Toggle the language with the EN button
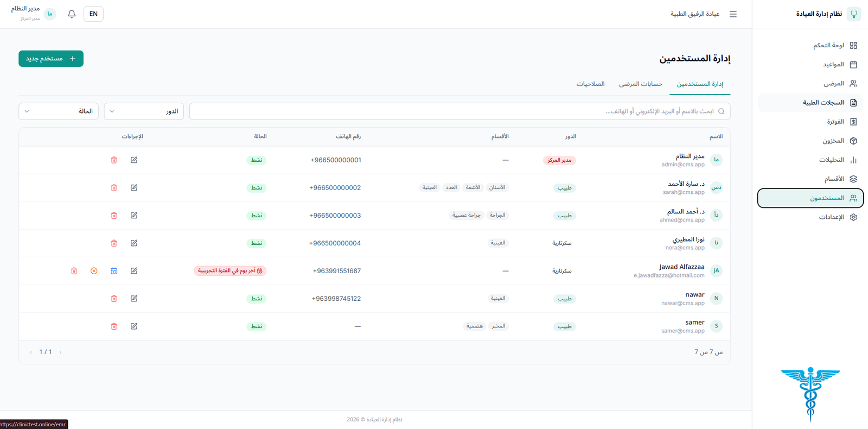The height and width of the screenshot is (429, 868). coord(93,14)
